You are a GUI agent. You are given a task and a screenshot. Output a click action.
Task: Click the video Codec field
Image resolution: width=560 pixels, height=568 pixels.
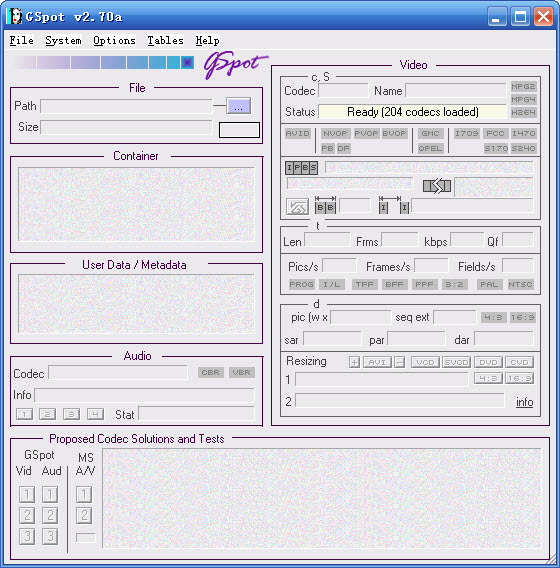(343, 91)
